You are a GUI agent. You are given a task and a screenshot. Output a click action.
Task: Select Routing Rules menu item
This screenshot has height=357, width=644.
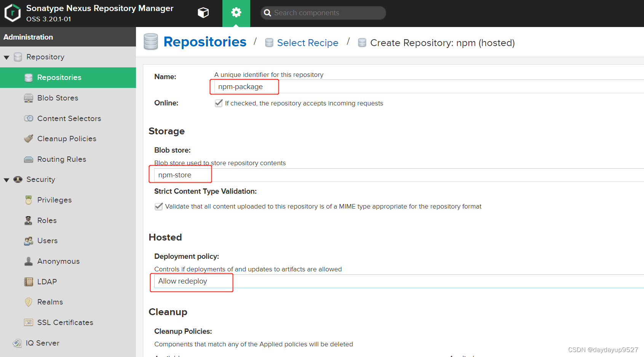coord(61,159)
